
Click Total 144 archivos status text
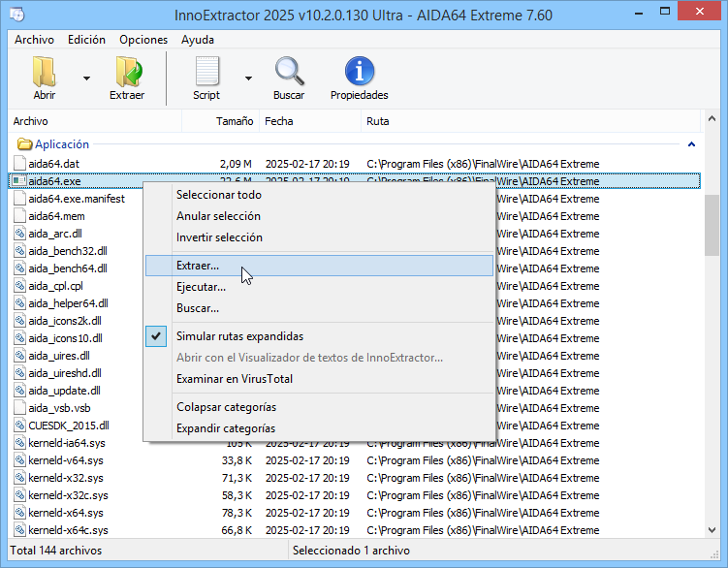55,551
